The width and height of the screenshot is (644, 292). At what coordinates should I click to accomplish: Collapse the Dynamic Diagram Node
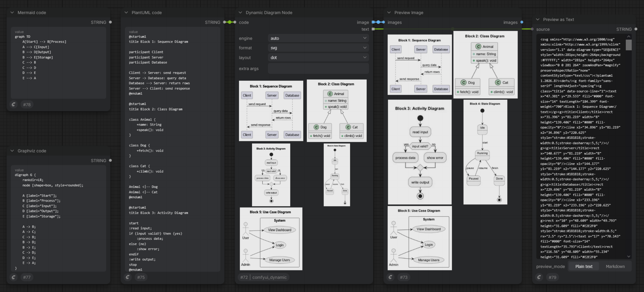[x=240, y=12]
